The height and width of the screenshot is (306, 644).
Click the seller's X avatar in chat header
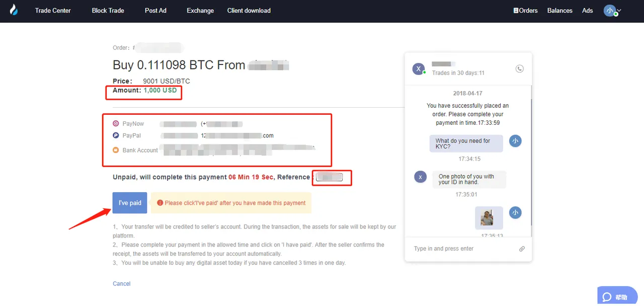[419, 69]
